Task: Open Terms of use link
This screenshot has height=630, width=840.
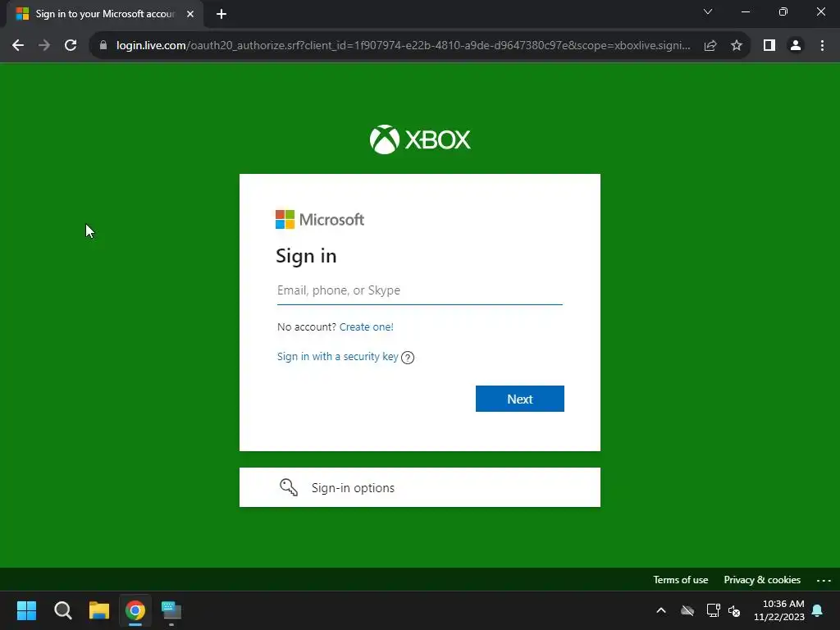Action: coord(680,580)
